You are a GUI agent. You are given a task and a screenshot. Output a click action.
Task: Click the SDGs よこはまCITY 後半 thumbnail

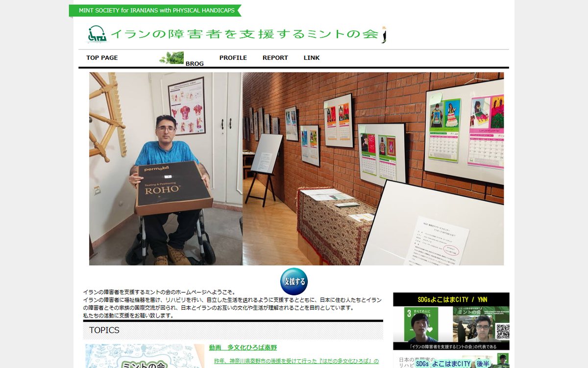tap(451, 360)
